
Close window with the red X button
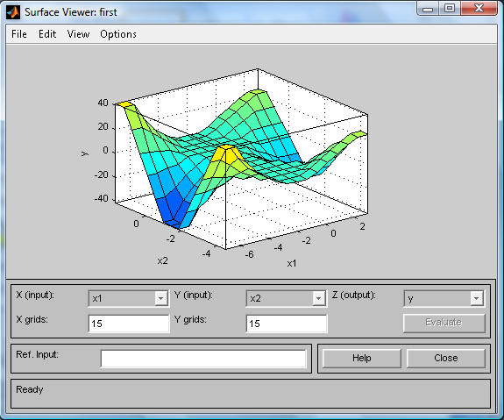click(479, 8)
